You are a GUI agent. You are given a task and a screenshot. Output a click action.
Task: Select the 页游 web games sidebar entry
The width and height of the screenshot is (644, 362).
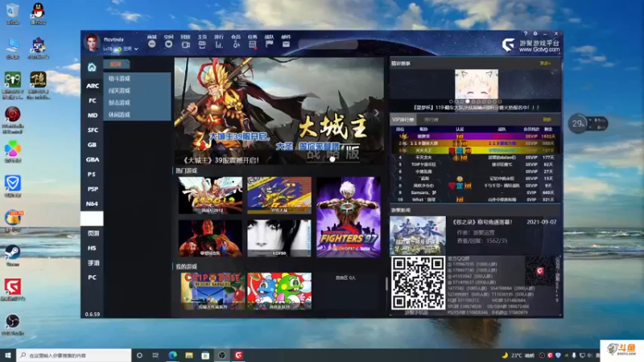(92, 233)
